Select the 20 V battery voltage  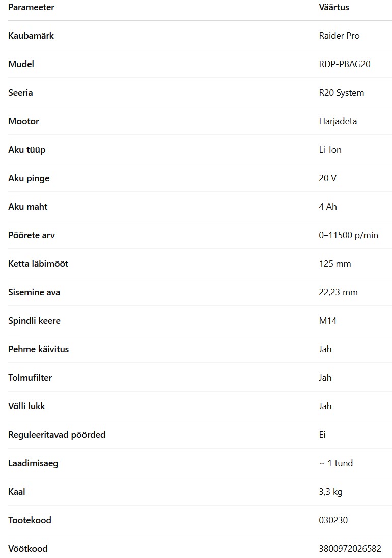[328, 178]
